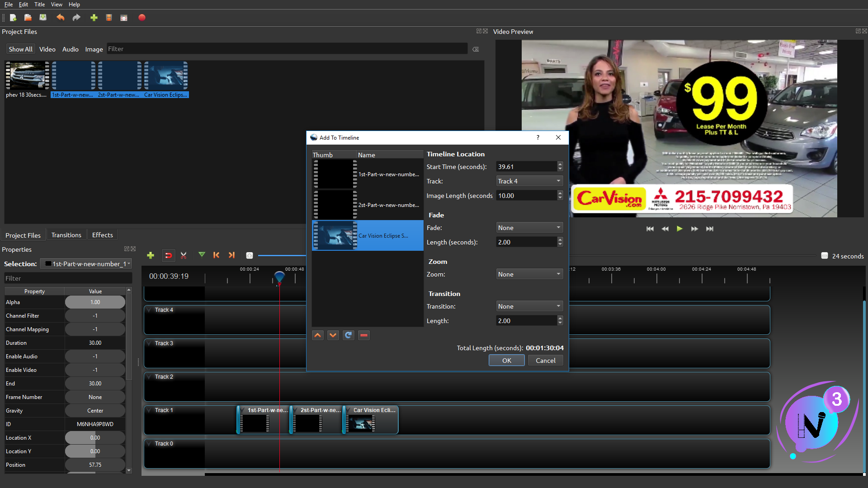Click the Import Files green plus icon

pos(94,18)
